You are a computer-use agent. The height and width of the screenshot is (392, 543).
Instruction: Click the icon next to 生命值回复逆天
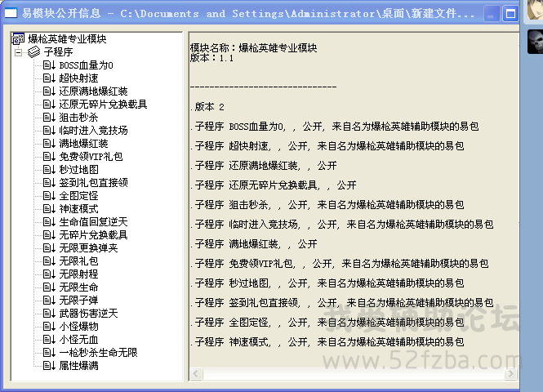pyautogui.click(x=49, y=221)
